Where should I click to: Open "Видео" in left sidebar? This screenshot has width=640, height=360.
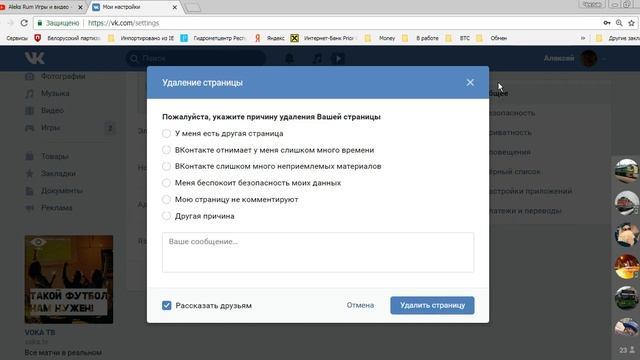tap(52, 111)
